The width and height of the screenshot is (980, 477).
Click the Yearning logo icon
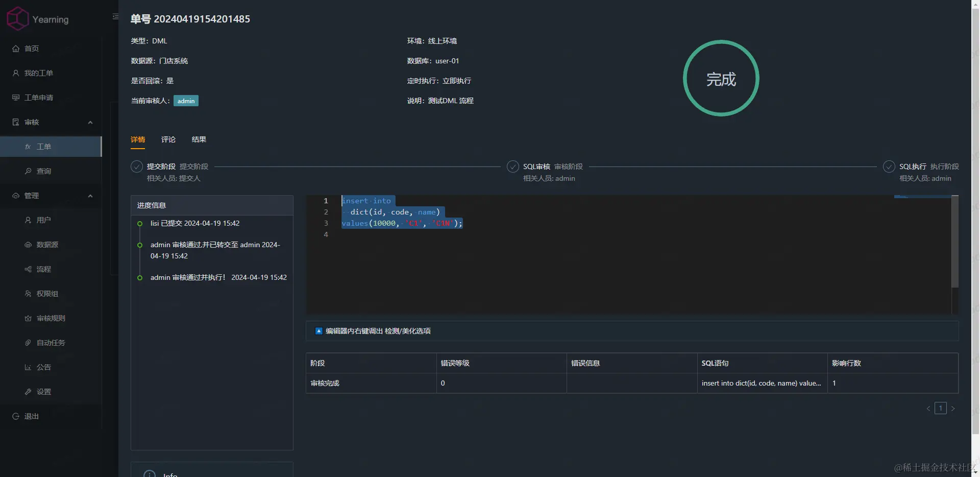(17, 18)
